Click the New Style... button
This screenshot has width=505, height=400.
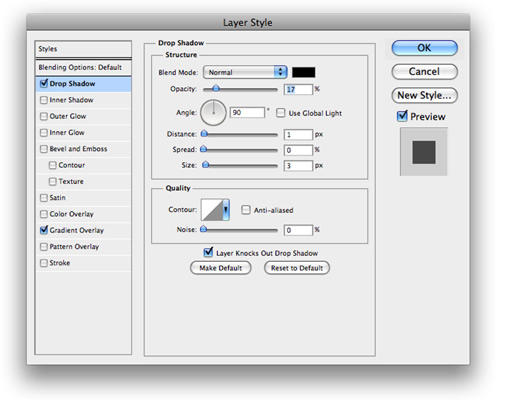point(424,95)
